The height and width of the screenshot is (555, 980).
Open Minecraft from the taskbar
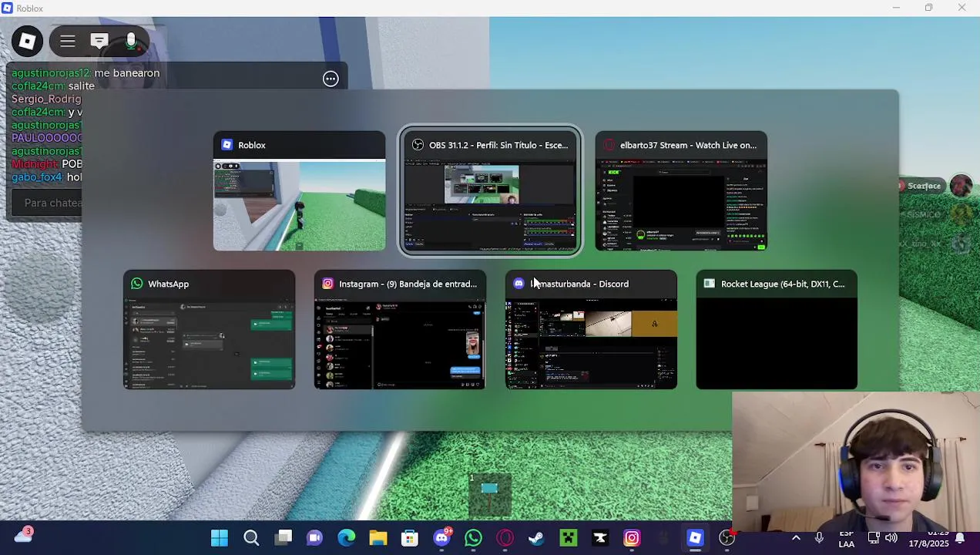(x=568, y=538)
